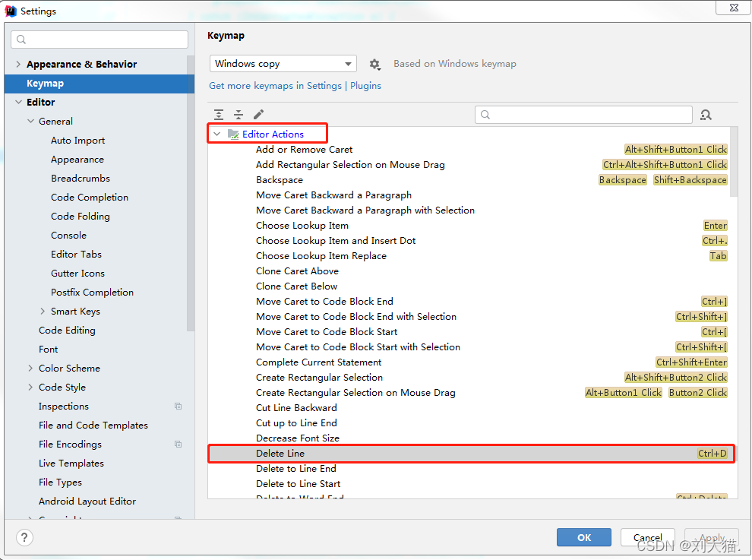Select Move Caret to Code Block End
The height and width of the screenshot is (560, 752).
[x=472, y=302]
